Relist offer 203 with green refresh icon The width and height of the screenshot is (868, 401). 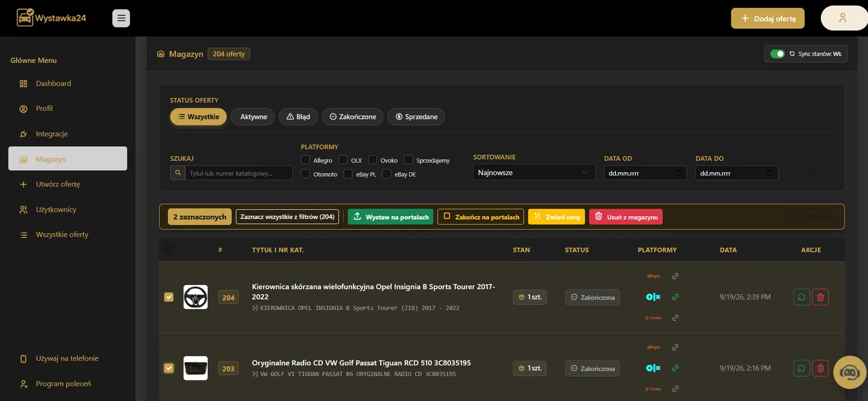(801, 368)
